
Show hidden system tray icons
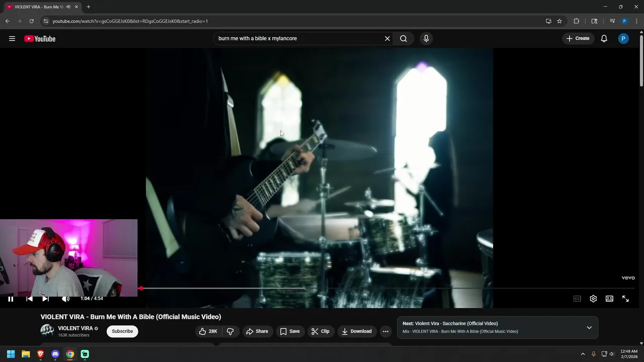(x=583, y=354)
